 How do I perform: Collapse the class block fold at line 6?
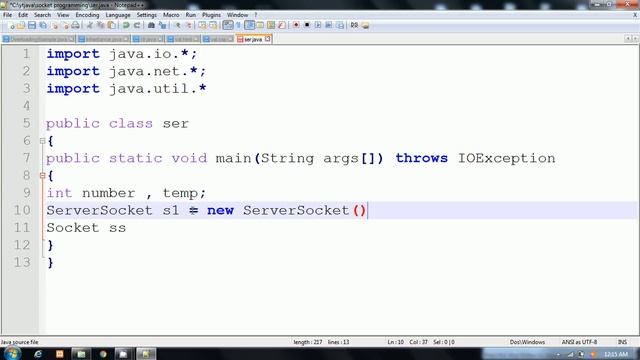pyautogui.click(x=42, y=141)
